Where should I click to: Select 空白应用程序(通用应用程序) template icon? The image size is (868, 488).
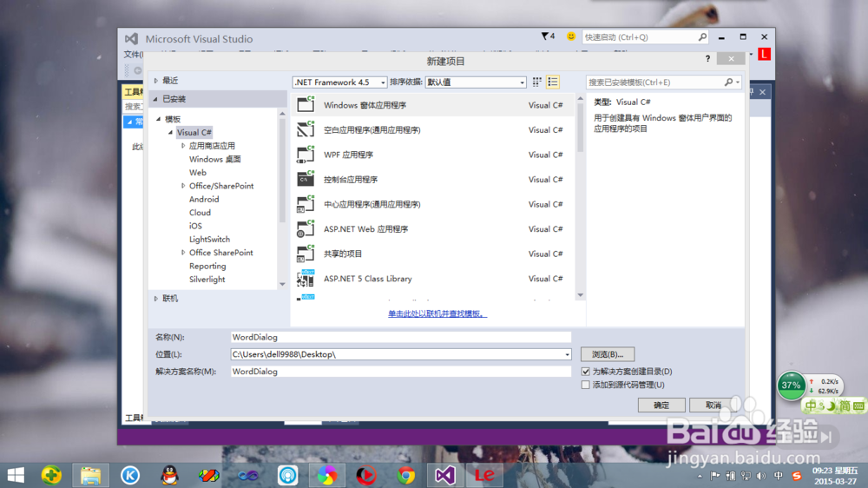306,129
